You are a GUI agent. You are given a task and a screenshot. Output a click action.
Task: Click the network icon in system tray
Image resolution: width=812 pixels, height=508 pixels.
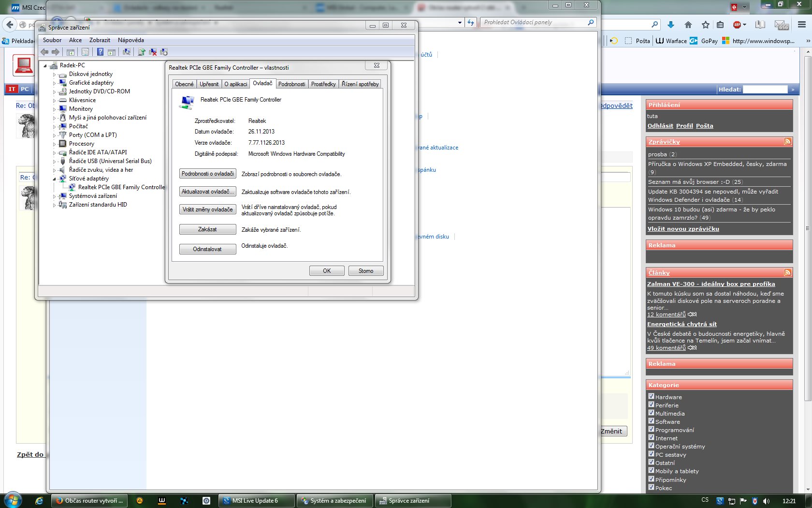(731, 501)
